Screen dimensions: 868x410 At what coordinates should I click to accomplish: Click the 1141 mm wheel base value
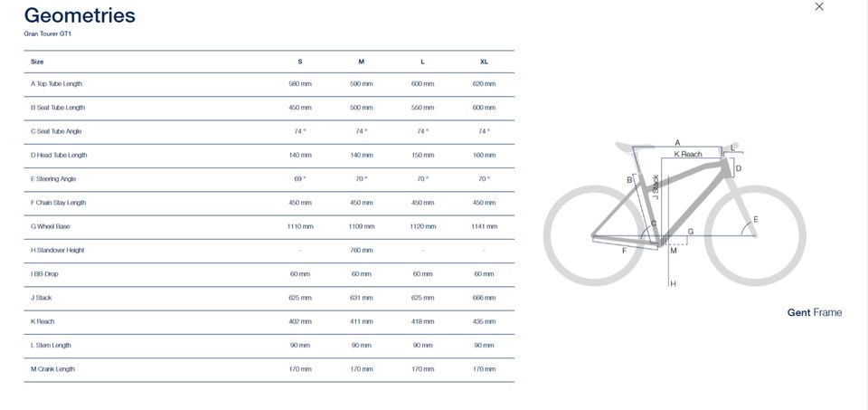tap(484, 226)
